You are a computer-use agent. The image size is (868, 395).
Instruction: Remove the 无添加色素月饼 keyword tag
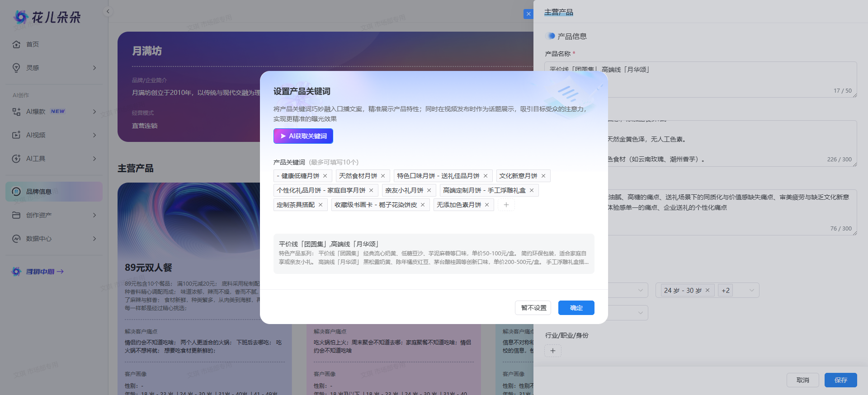coord(487,205)
